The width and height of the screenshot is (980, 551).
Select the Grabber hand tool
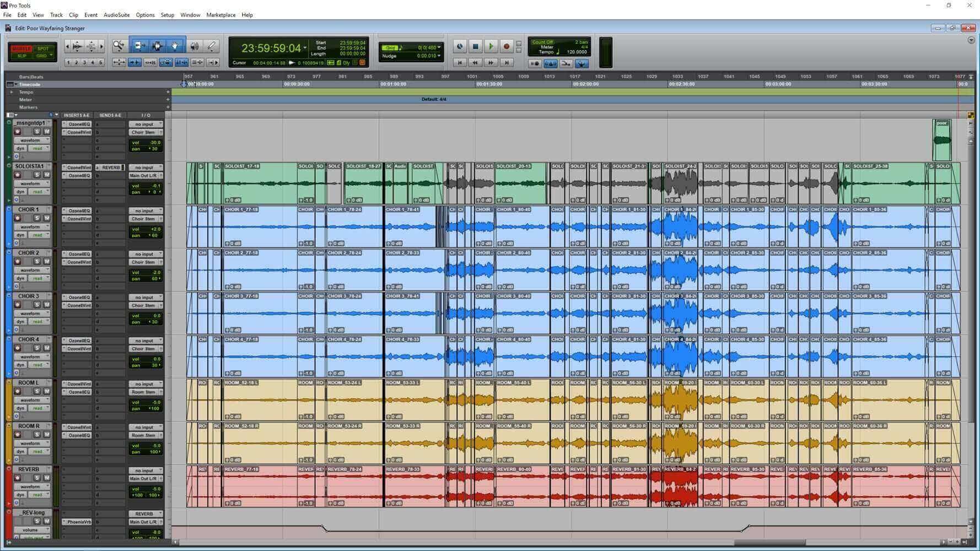coord(174,46)
